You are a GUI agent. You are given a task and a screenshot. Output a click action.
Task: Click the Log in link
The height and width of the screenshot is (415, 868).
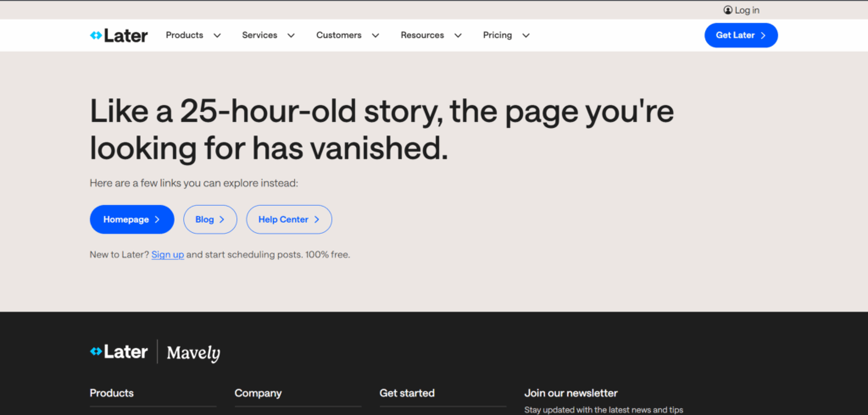coord(747,10)
